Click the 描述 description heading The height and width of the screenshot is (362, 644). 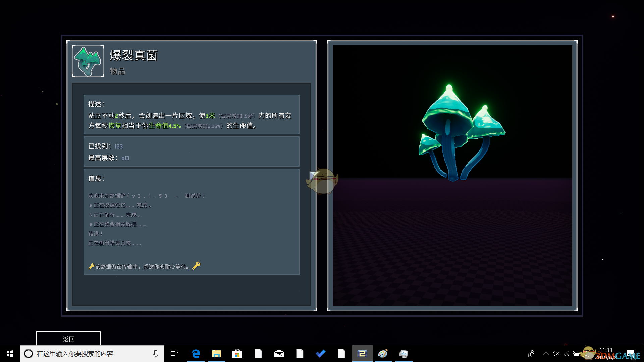click(96, 104)
